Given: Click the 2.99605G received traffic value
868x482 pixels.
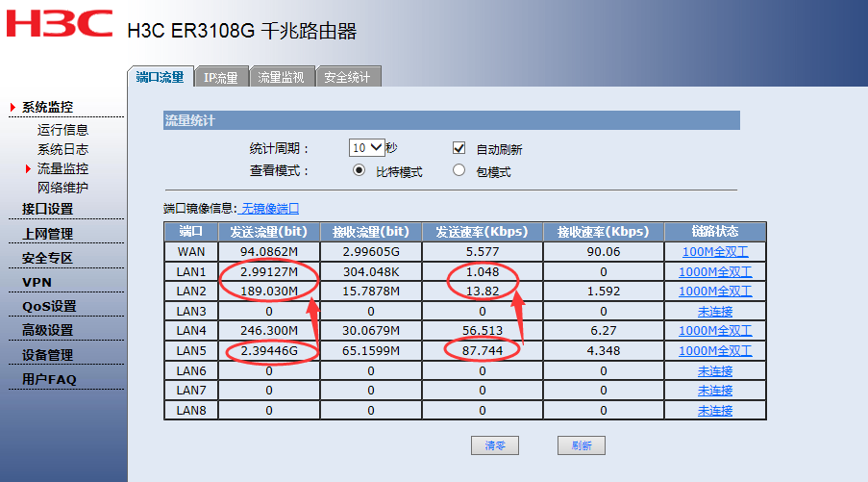Looking at the screenshot, I should (371, 251).
